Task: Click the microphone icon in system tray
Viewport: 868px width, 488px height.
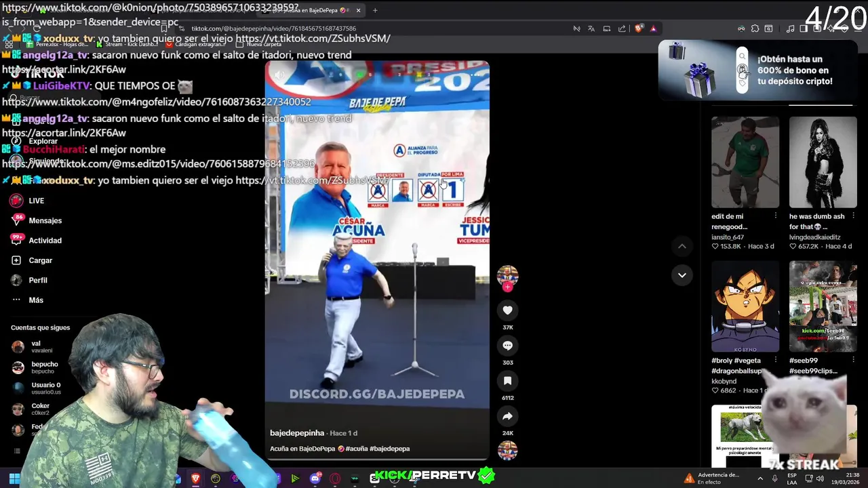Action: pos(774,479)
